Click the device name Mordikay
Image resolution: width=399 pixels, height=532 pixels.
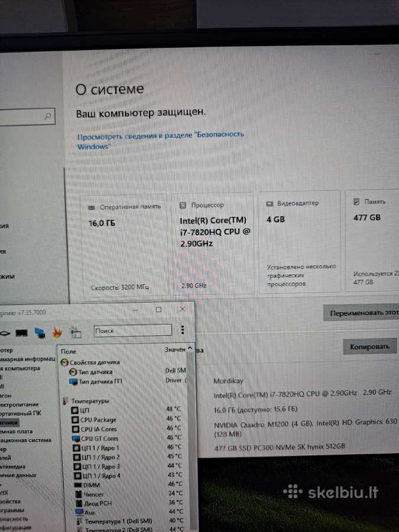pyautogui.click(x=228, y=381)
